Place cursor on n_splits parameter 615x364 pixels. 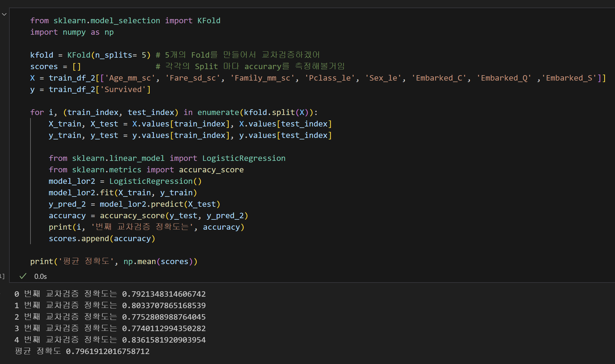coord(113,55)
